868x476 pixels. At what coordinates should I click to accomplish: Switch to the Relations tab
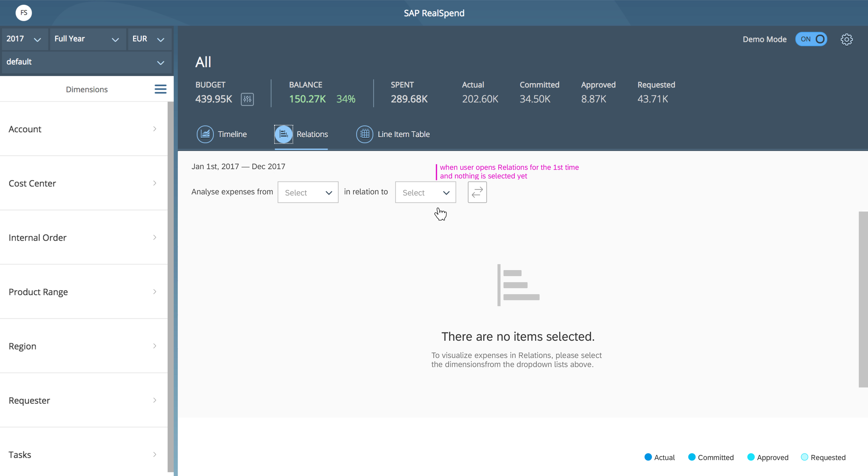pos(301,134)
